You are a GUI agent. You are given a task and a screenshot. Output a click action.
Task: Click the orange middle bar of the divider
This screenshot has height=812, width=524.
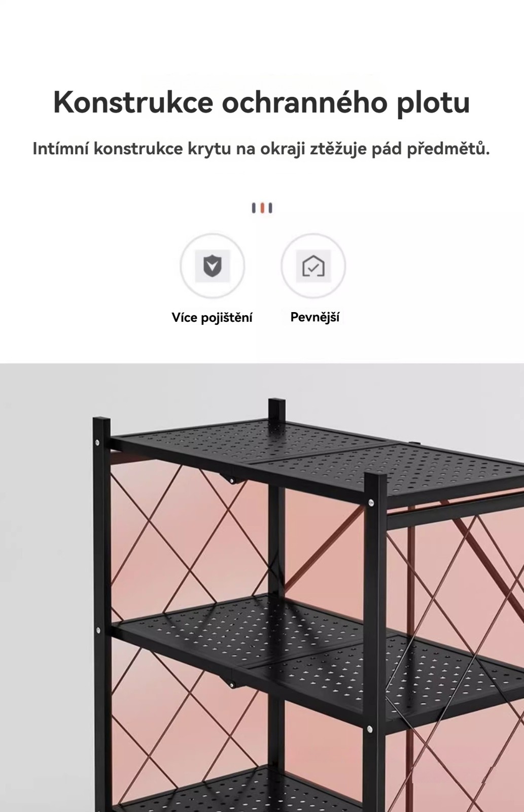[x=262, y=208]
